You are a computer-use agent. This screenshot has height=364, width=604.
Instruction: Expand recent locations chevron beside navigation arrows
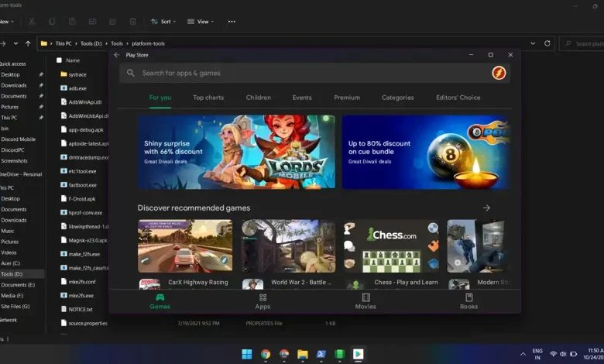click(x=15, y=43)
